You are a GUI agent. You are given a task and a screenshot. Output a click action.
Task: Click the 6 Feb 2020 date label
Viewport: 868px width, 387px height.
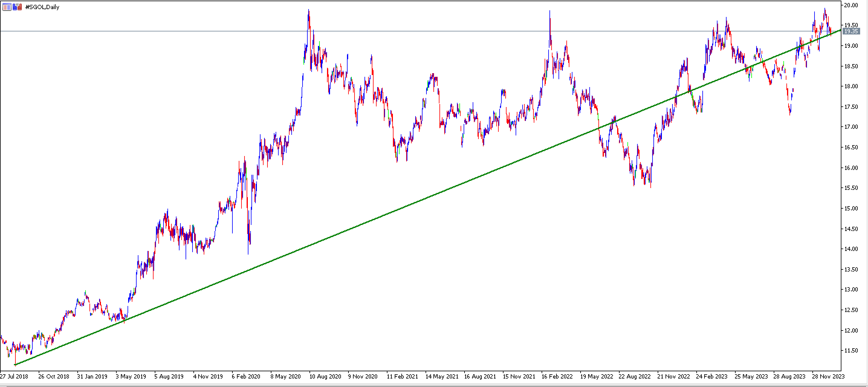coord(246,376)
